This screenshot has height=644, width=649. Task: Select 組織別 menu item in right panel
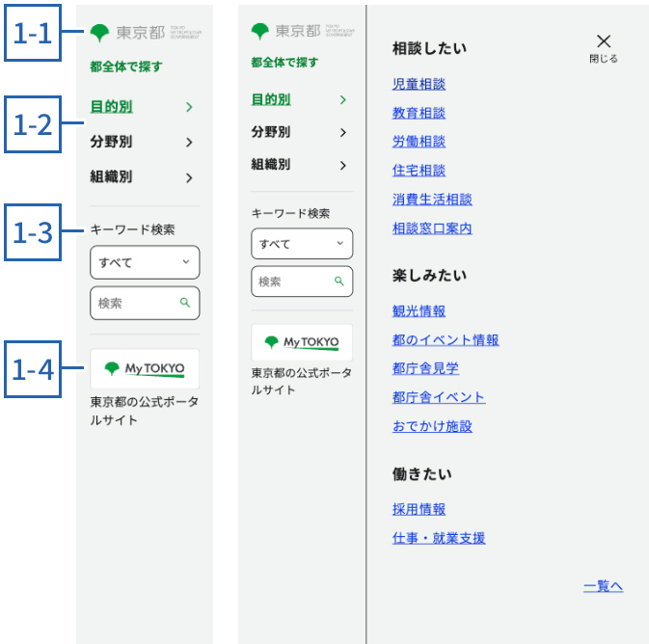click(271, 165)
